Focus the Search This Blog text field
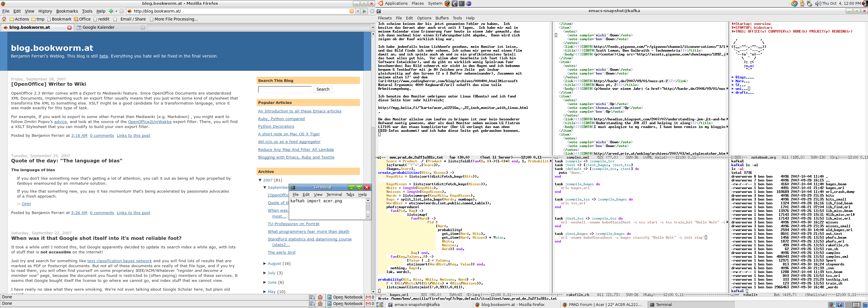Screen dimensions: 868x308 pyautogui.click(x=285, y=89)
